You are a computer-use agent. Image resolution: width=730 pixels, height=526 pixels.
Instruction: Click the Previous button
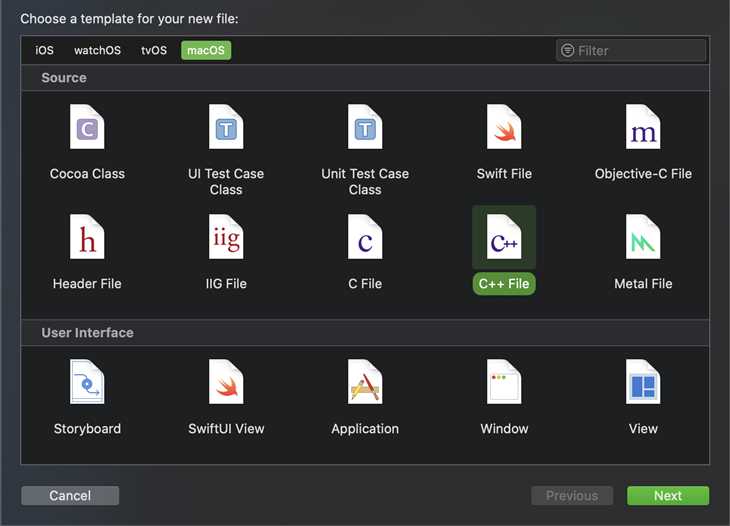[572, 496]
